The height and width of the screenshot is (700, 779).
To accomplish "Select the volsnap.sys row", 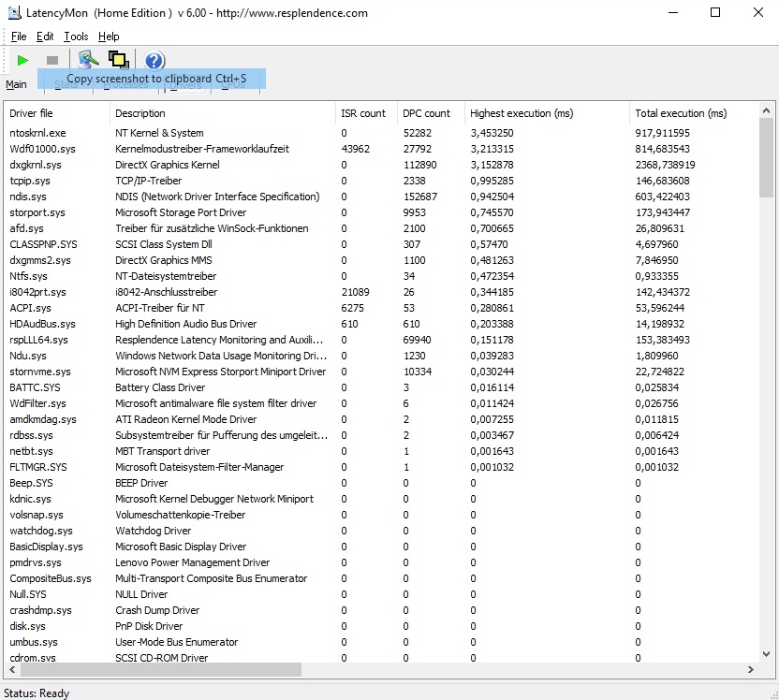I will click(x=382, y=515).
